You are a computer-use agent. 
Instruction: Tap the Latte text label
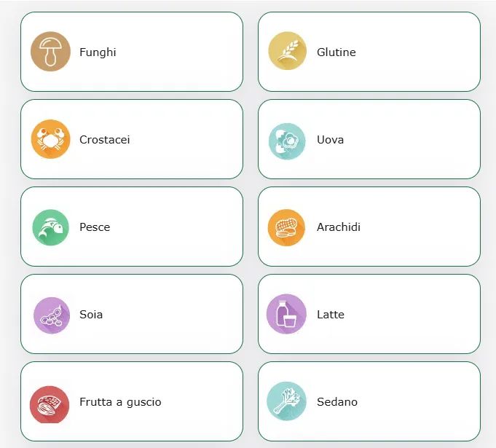point(330,315)
